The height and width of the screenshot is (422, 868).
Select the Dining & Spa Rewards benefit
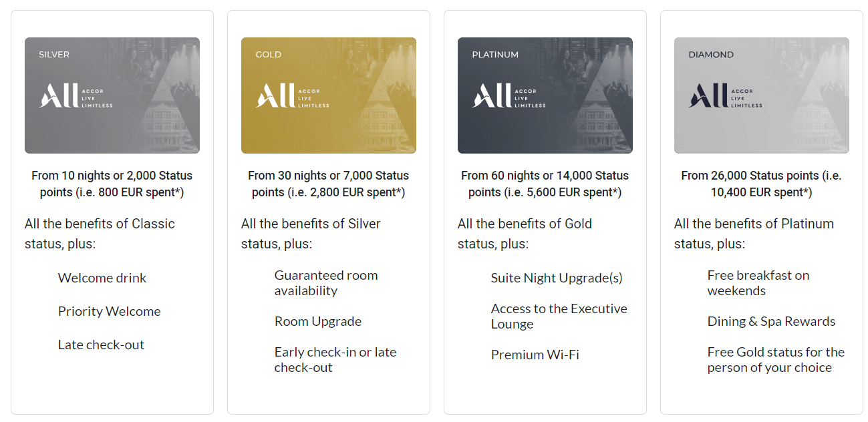tap(771, 322)
